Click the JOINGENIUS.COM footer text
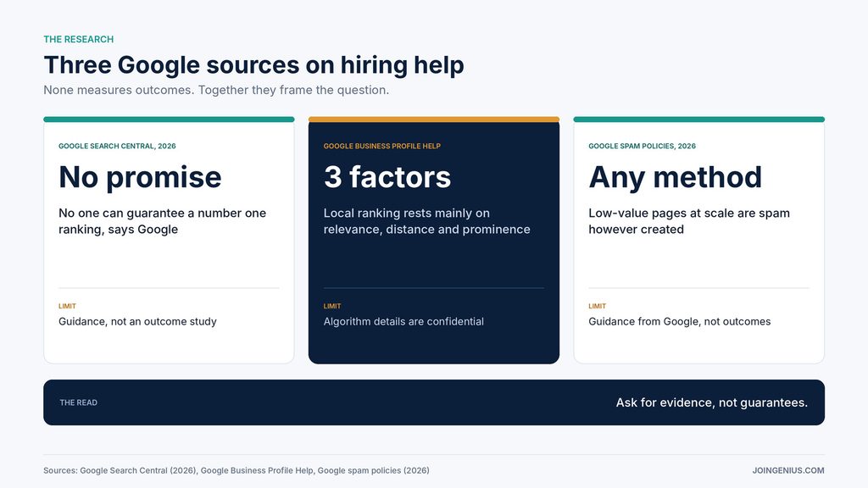Image resolution: width=868 pixels, height=488 pixels. [x=788, y=470]
